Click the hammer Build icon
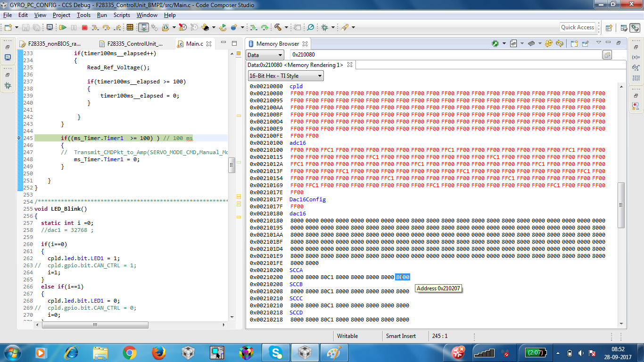 point(278,28)
